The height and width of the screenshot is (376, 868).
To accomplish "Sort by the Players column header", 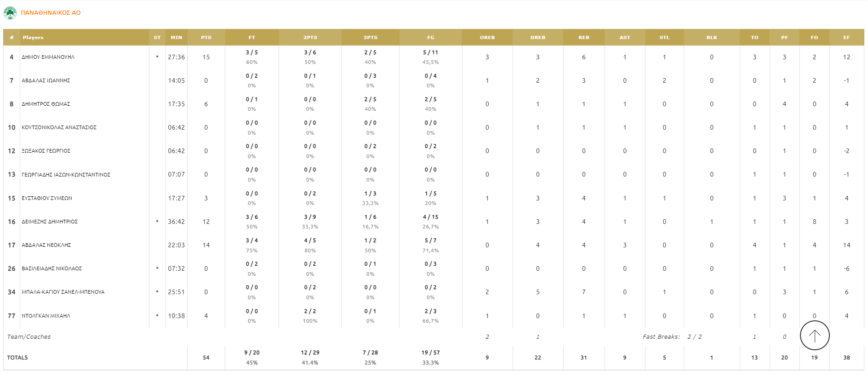I will [x=33, y=38].
